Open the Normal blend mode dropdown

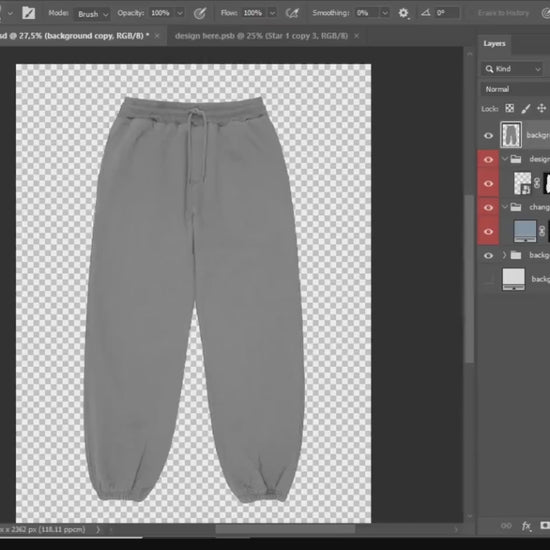click(x=515, y=89)
